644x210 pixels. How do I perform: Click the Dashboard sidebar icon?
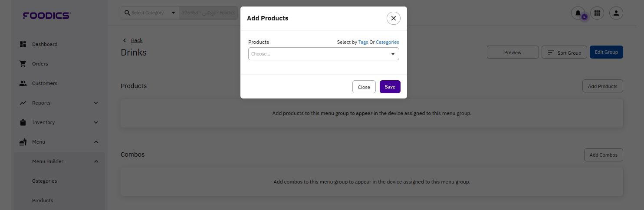click(23, 44)
